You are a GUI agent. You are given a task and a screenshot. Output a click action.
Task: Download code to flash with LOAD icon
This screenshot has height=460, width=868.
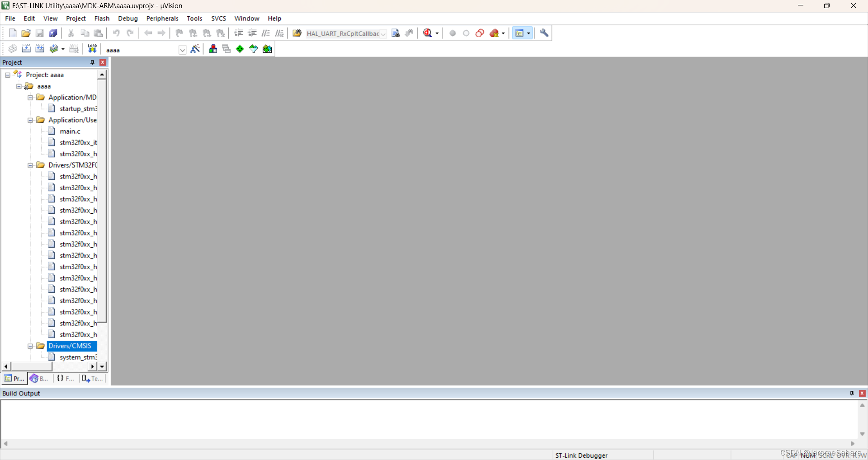92,49
